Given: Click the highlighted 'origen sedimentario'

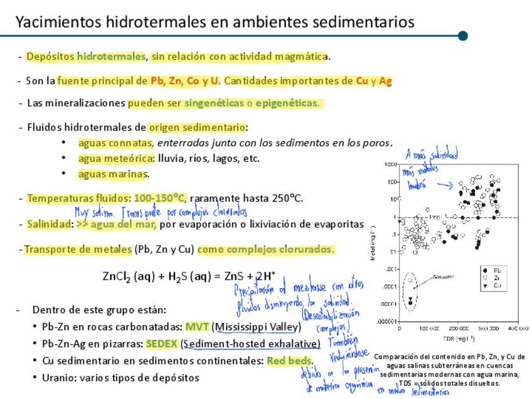Looking at the screenshot, I should point(198,127).
